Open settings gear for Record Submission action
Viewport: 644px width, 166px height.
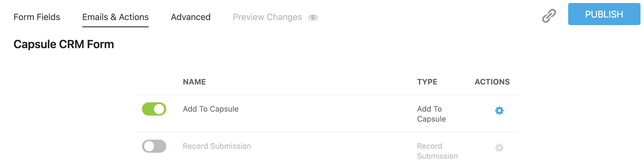point(500,148)
